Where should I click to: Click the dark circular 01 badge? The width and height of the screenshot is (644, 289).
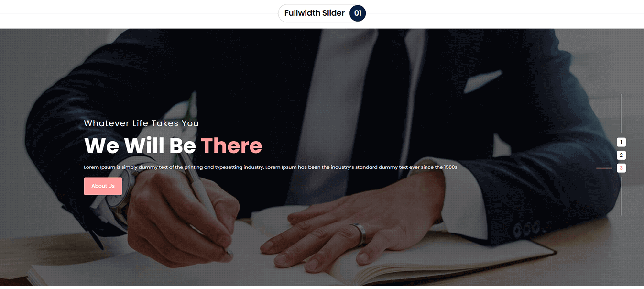point(358,13)
